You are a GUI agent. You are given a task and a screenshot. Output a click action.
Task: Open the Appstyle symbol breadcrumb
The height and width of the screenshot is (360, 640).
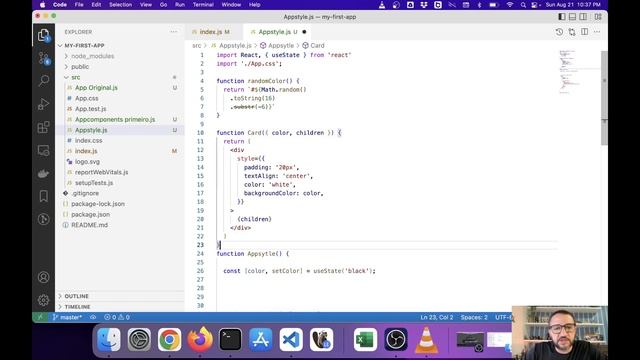point(277,45)
